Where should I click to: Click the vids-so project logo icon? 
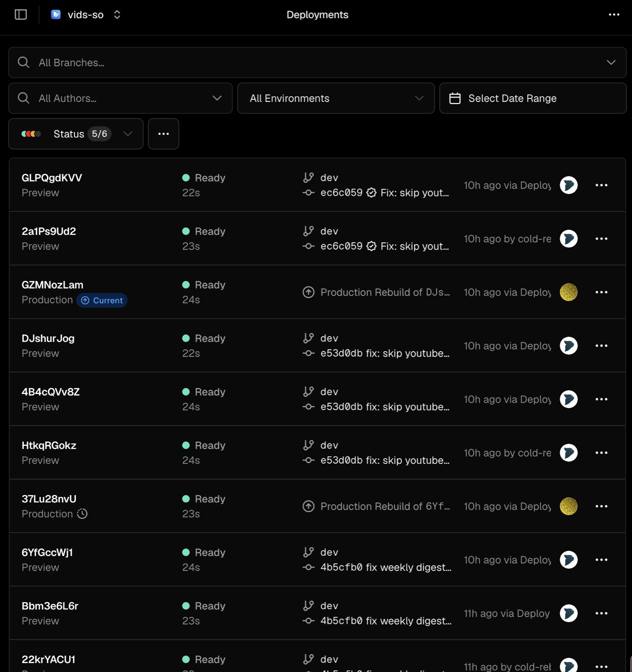tap(55, 15)
